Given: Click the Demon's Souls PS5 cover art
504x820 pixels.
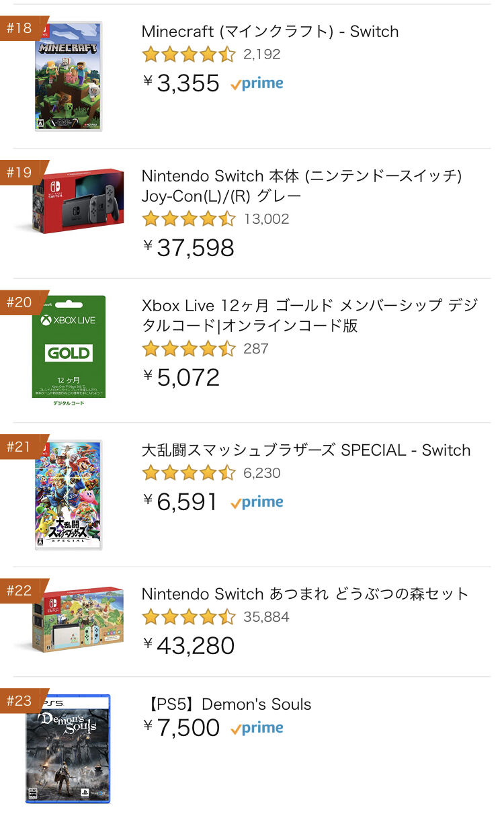Looking at the screenshot, I should (x=68, y=748).
